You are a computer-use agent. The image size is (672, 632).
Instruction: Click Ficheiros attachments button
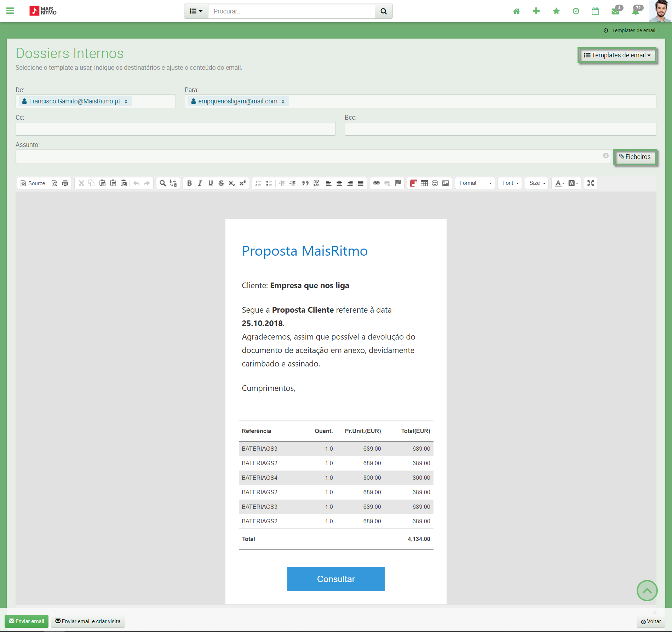(x=635, y=157)
